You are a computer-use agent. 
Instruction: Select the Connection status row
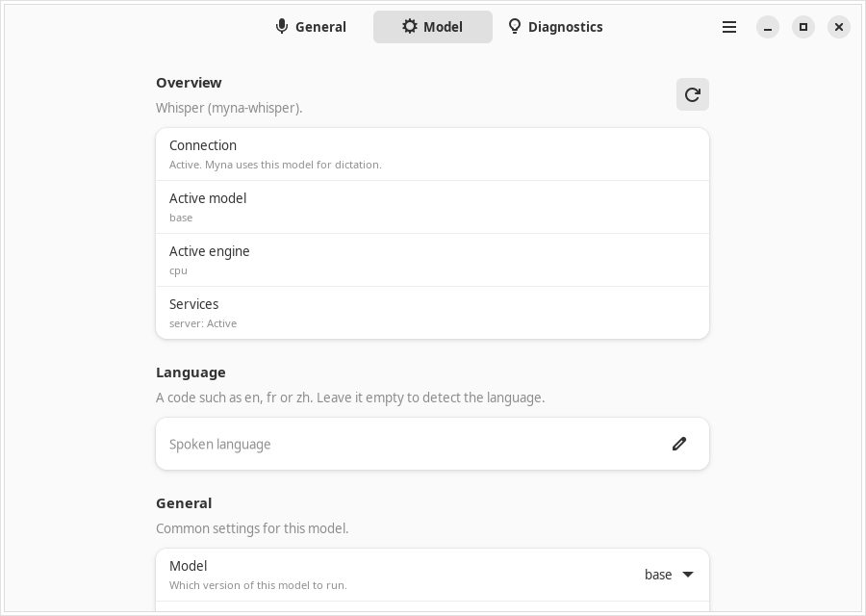(432, 154)
